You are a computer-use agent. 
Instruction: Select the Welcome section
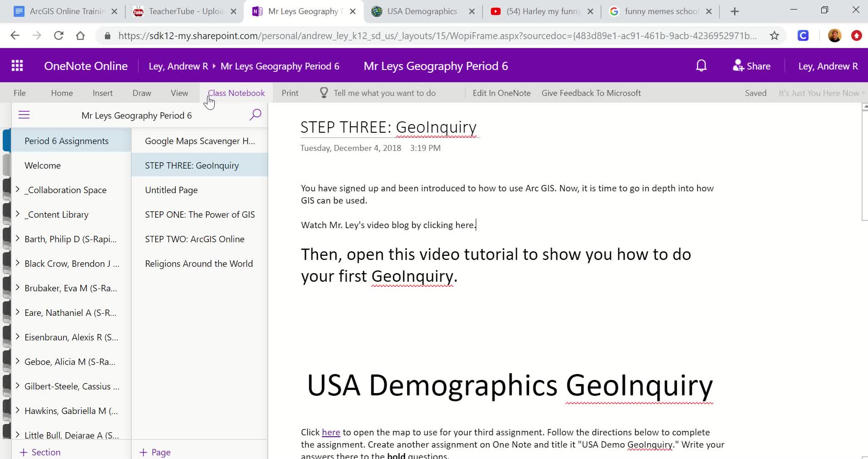(71, 165)
